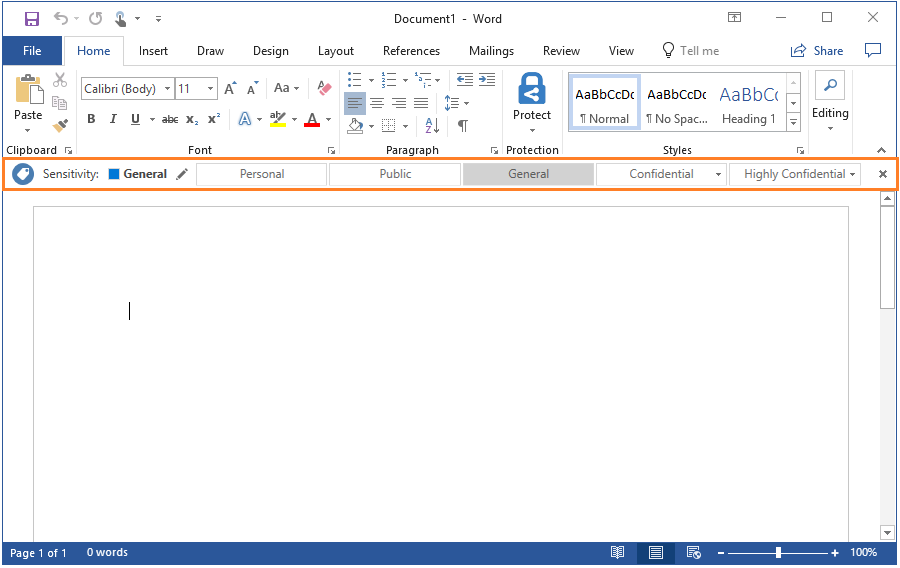
Task: Open the Font Color dropdown arrow
Action: [328, 120]
